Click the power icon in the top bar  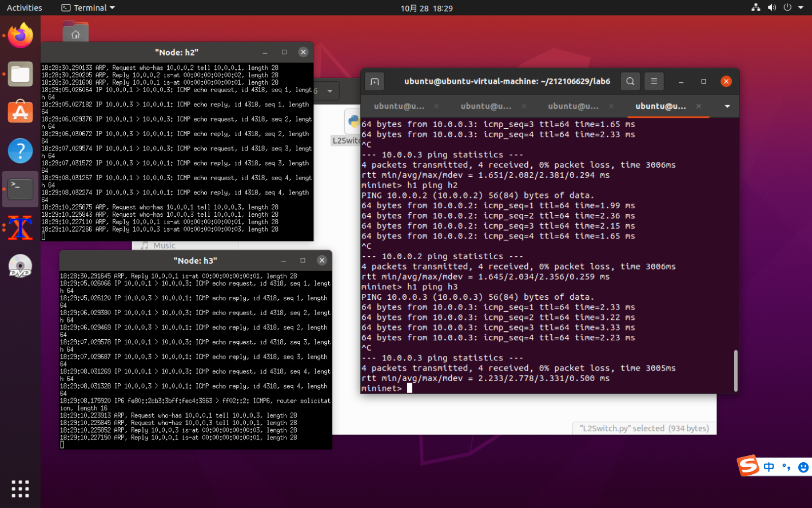(787, 7)
